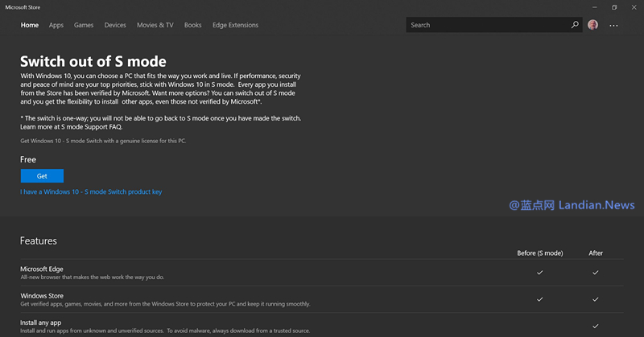Click Windows Store checkmark in After column

click(x=596, y=299)
